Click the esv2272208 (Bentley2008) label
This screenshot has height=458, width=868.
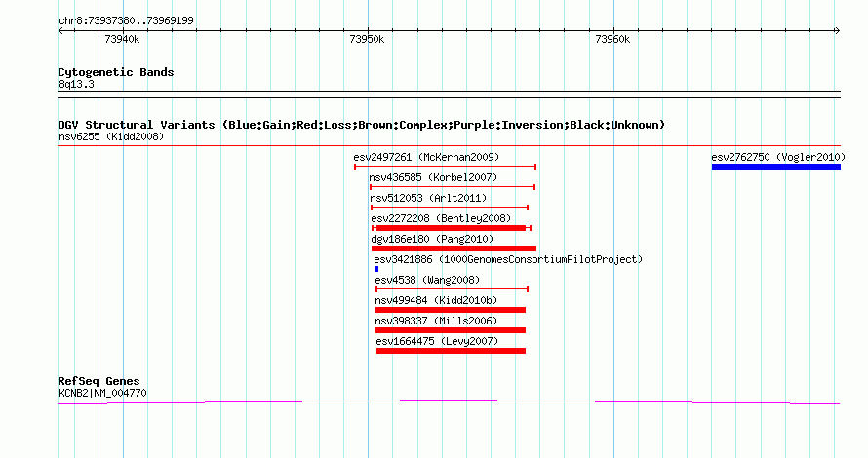[441, 218]
